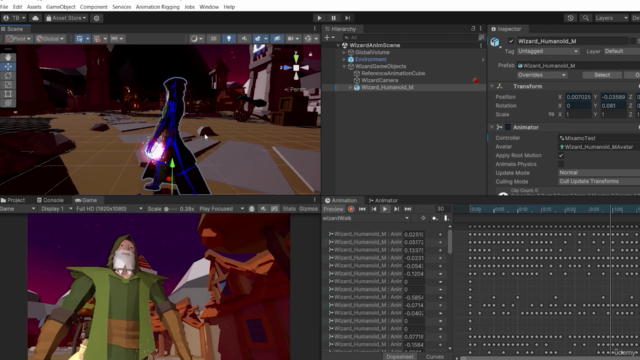This screenshot has width=640, height=360.
Task: Click the Add event icon
Action: (446, 218)
